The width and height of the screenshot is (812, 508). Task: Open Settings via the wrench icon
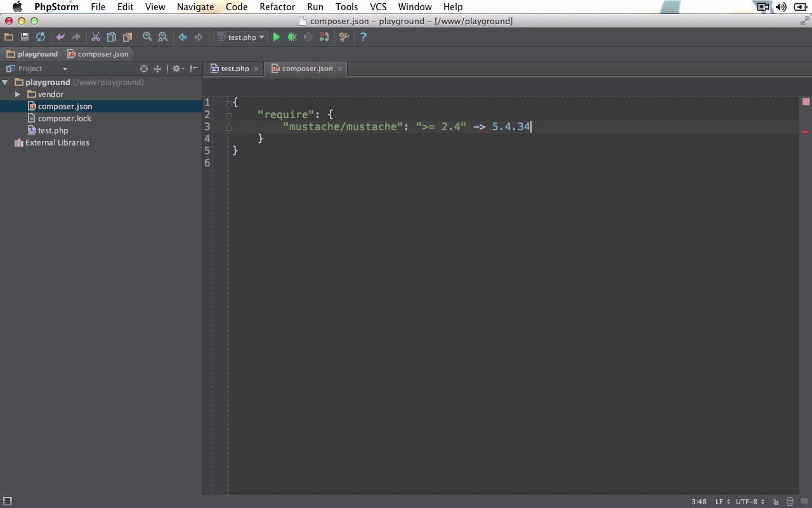(344, 37)
